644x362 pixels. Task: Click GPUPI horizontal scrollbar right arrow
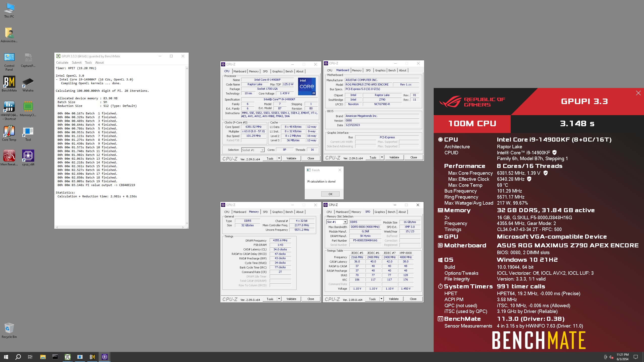(x=183, y=227)
